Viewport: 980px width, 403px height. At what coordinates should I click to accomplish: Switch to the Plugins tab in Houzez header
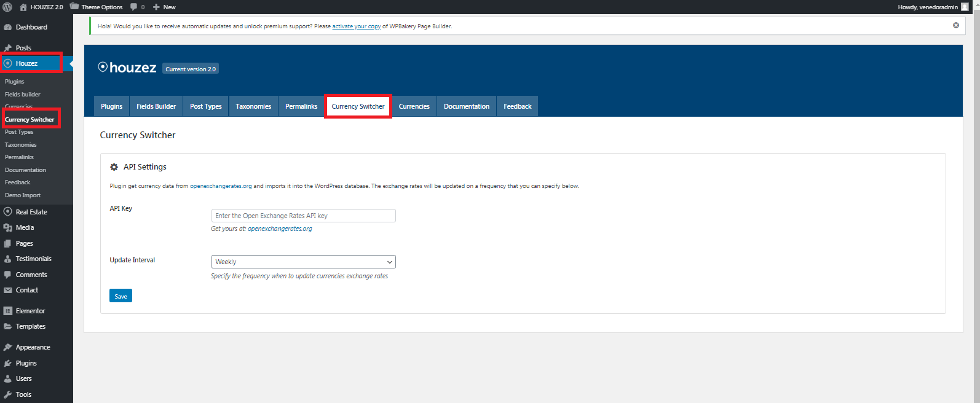coord(111,106)
